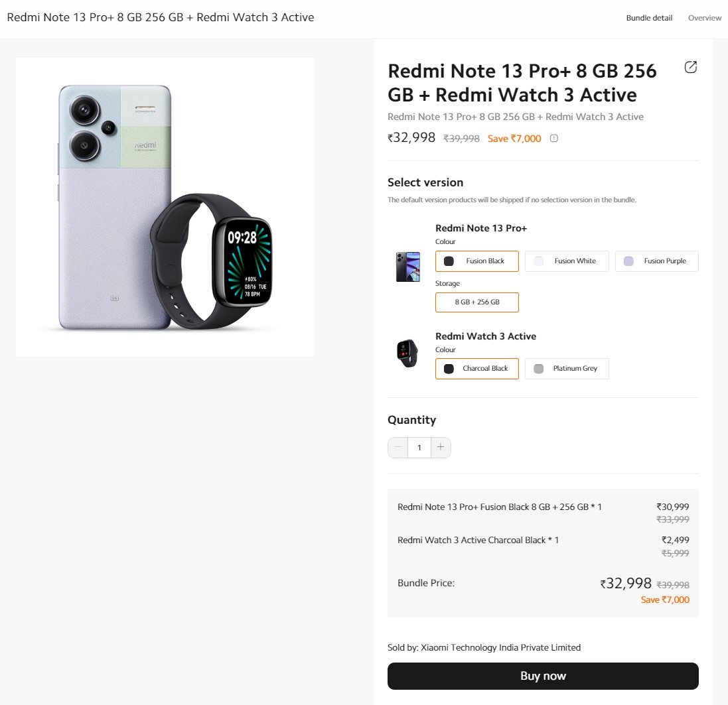Screen dimensions: 728x705
Task: Click the Redmi Note 13 Pro+ thumbnail image
Action: pos(408,265)
